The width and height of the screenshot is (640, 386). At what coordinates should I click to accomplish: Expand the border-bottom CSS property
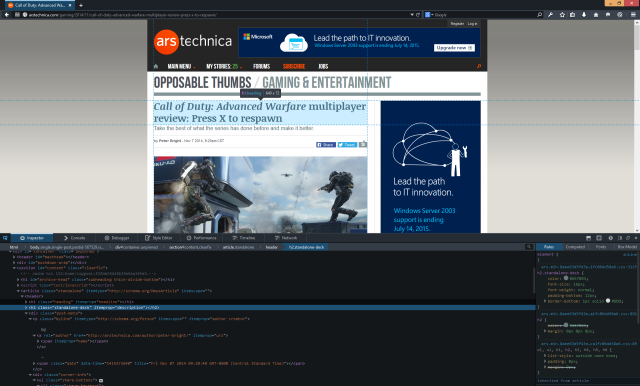point(545,301)
